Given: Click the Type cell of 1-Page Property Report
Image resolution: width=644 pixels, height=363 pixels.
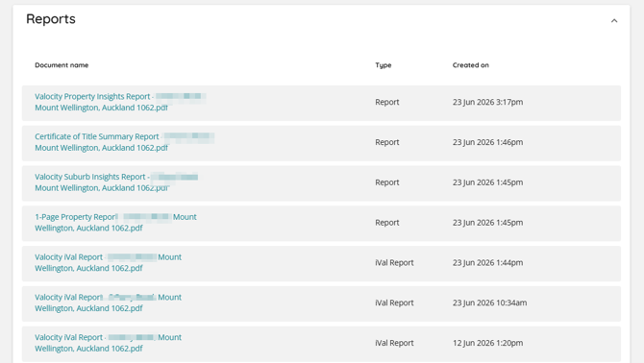Looking at the screenshot, I should point(387,222).
